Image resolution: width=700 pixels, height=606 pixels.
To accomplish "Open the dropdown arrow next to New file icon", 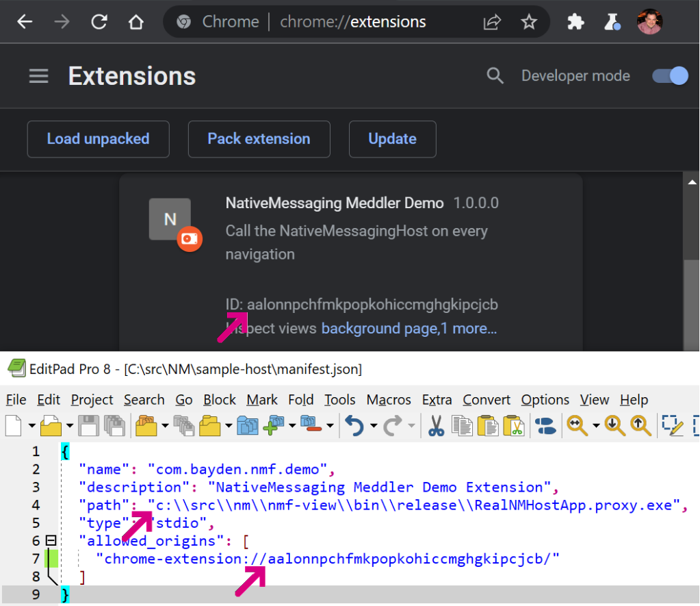I will (31, 427).
